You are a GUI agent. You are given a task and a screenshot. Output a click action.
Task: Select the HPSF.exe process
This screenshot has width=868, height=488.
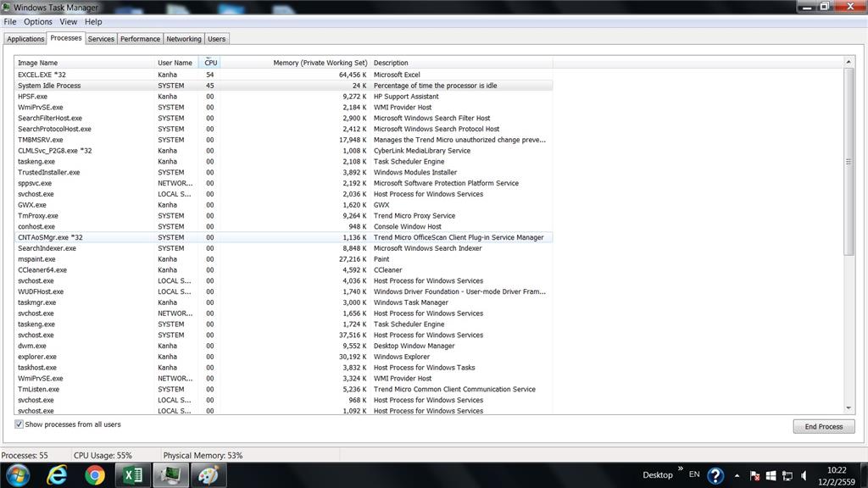283,97
